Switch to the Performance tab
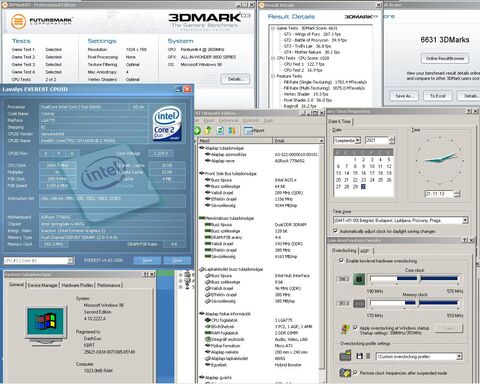This screenshot has height=384, width=480. point(109,285)
